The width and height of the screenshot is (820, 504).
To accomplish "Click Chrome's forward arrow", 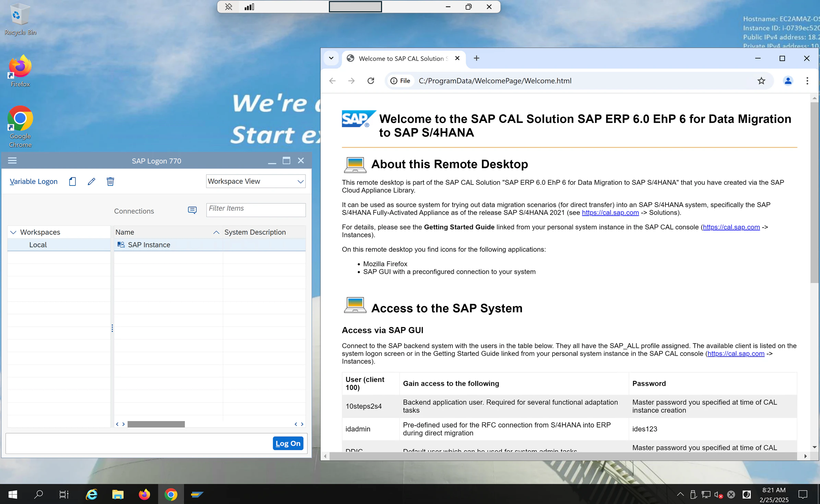I will point(352,81).
